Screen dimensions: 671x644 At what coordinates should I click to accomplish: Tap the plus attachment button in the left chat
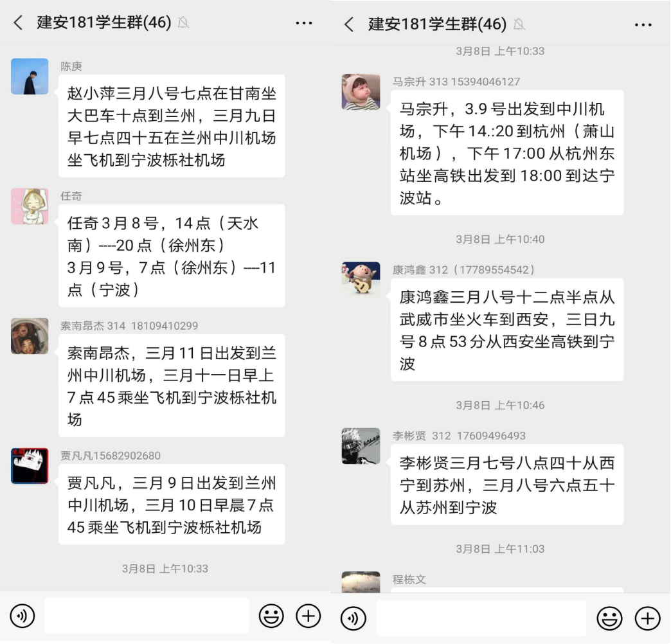click(308, 616)
